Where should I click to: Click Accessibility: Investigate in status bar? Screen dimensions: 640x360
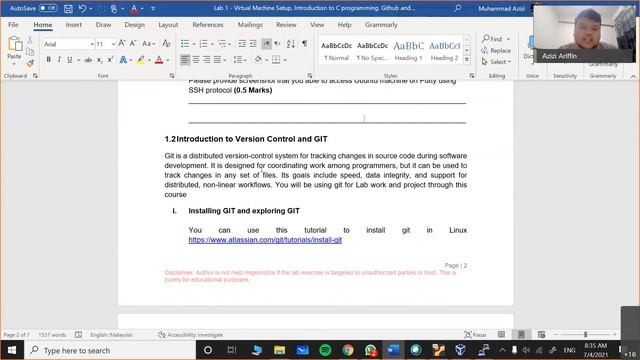[x=191, y=335]
